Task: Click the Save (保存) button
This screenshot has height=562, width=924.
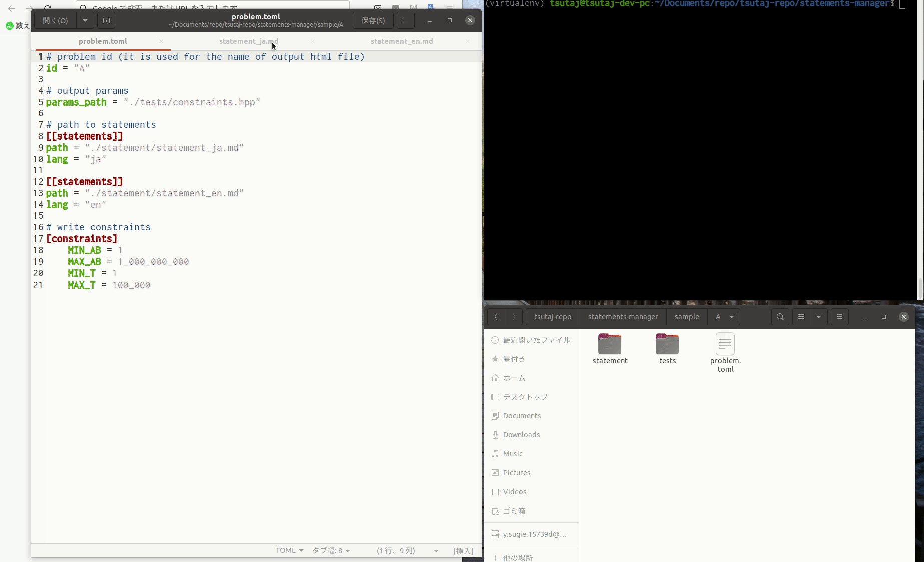Action: pyautogui.click(x=373, y=21)
